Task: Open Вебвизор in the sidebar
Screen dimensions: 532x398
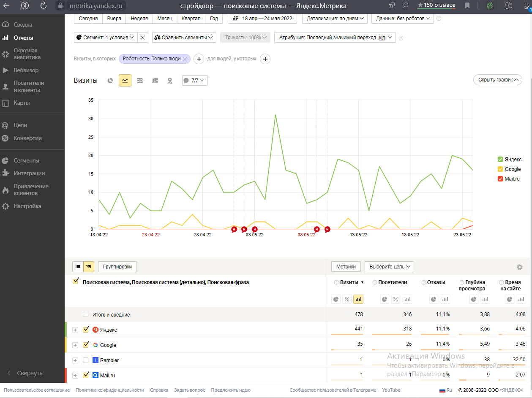Action: coord(26,70)
